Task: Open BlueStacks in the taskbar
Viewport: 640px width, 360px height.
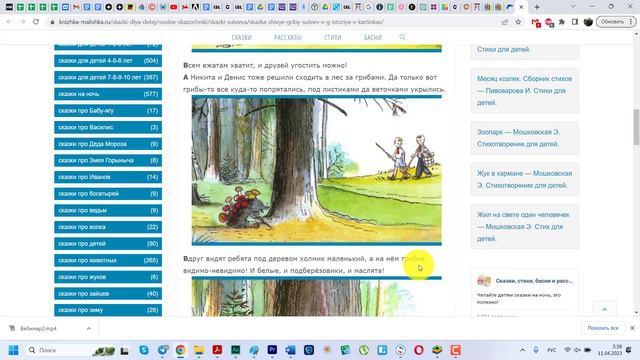Action: (x=437, y=350)
